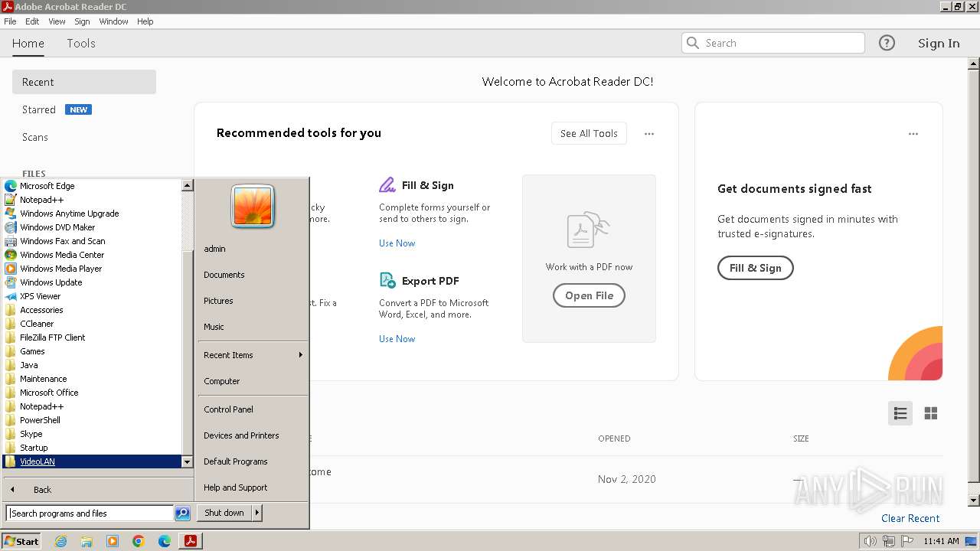980x551 pixels.
Task: Switch recent files to thumbnail grid view
Action: pyautogui.click(x=931, y=413)
